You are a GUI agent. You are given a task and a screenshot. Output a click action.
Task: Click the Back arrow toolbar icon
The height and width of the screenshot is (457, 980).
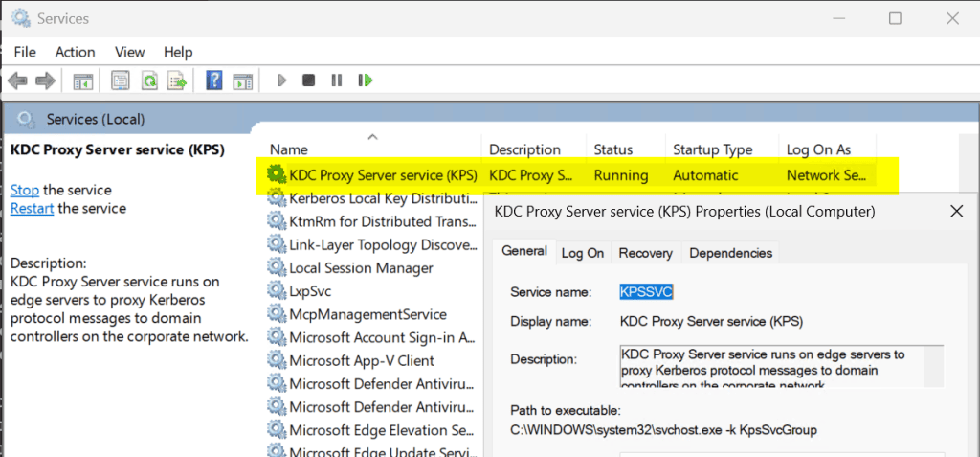point(17,81)
